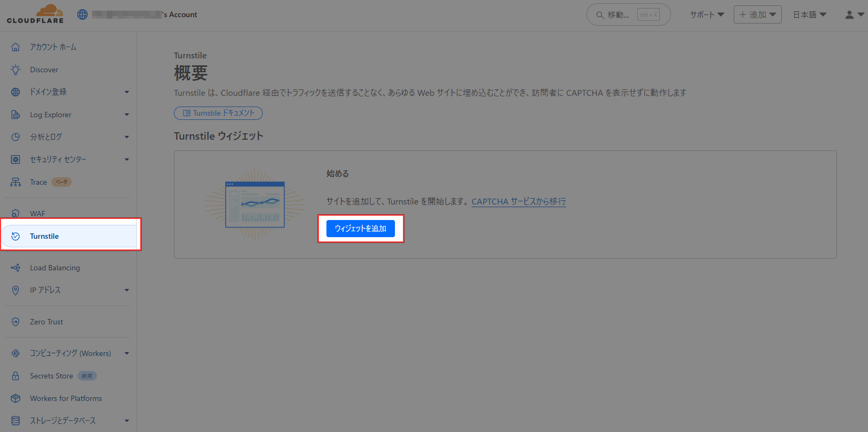The height and width of the screenshot is (432, 868).
Task: Click the Workers for Platforms cube icon
Action: 16,398
